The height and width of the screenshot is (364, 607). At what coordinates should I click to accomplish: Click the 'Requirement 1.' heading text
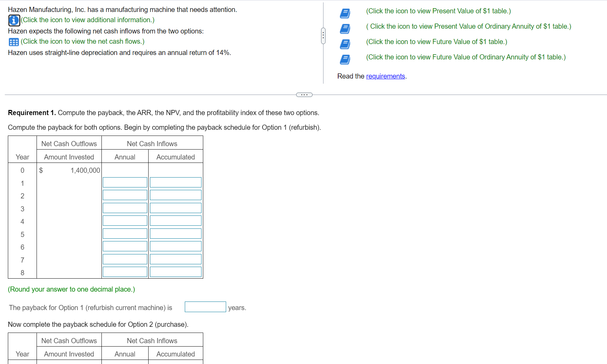tap(32, 113)
